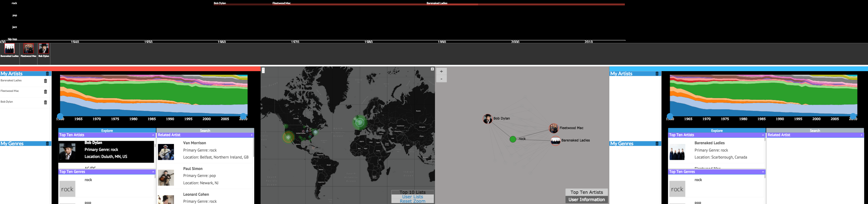The image size is (868, 204).
Task: Select rock genre row on top timeline
Action: (x=15, y=3)
